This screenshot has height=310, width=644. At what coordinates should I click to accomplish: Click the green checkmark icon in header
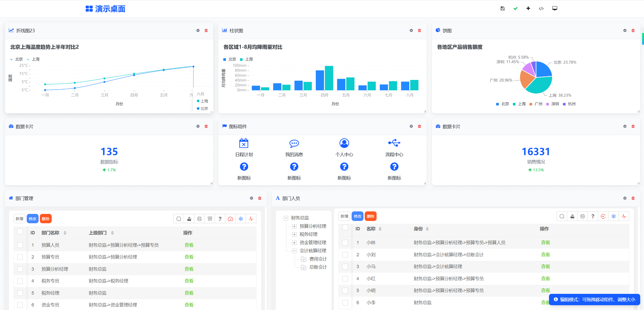coord(515,9)
